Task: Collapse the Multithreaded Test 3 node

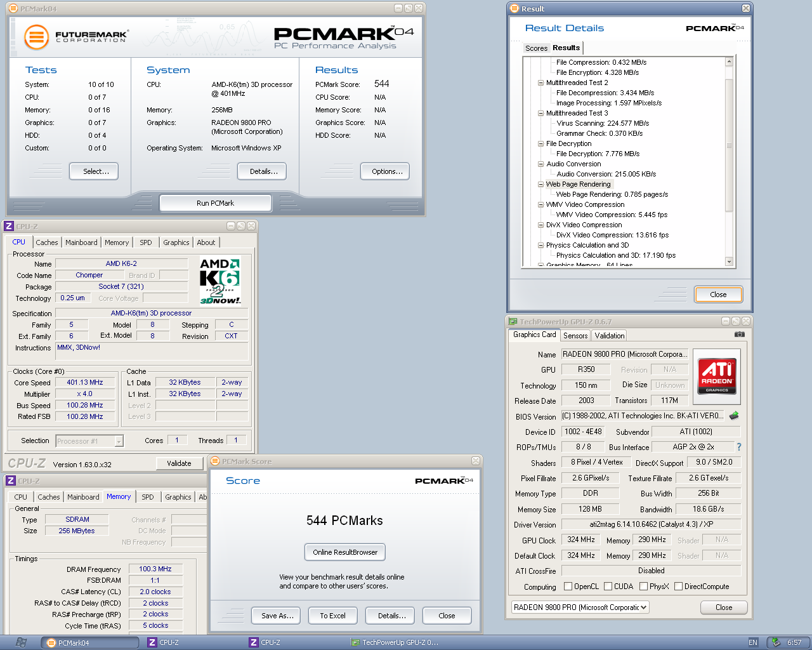Action: [540, 113]
